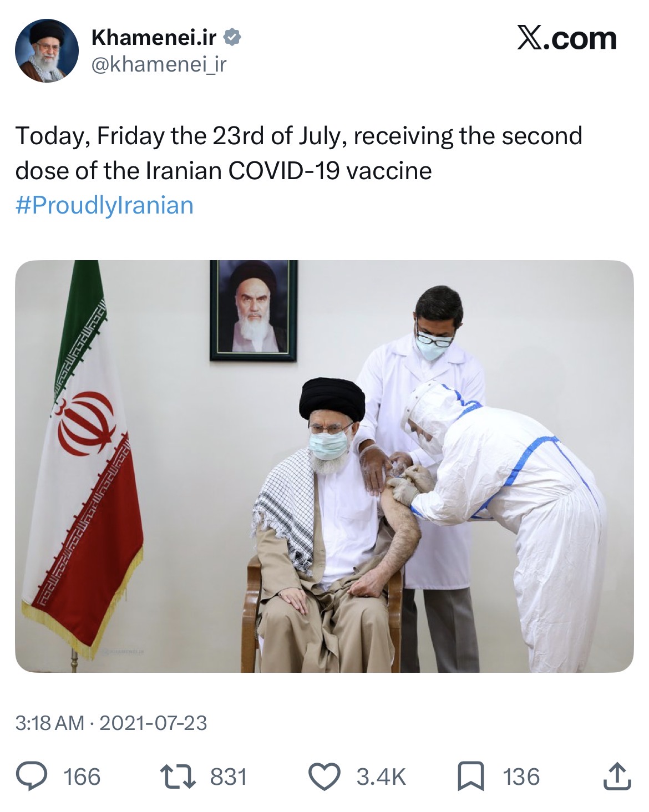The height and width of the screenshot is (812, 649).
Task: Open the #ProudlyIranian hashtag
Action: (105, 205)
